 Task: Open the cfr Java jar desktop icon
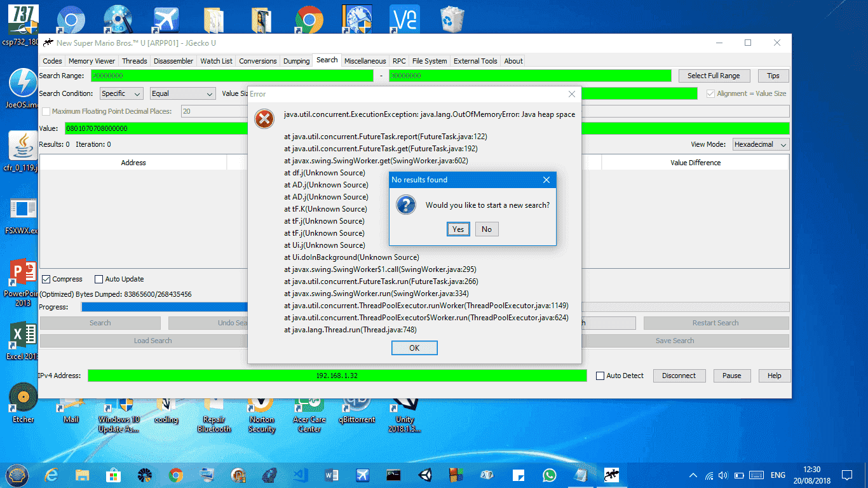[23, 151]
